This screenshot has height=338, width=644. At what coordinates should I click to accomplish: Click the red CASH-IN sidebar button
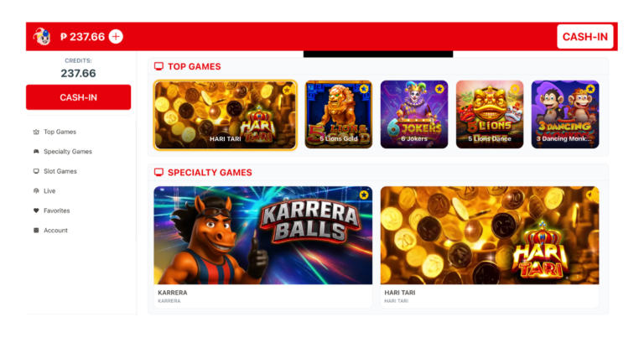click(x=79, y=97)
